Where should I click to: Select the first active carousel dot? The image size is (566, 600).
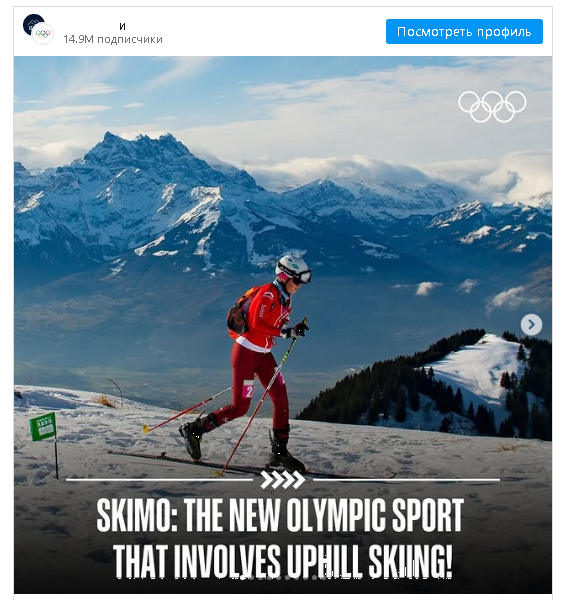(242, 577)
